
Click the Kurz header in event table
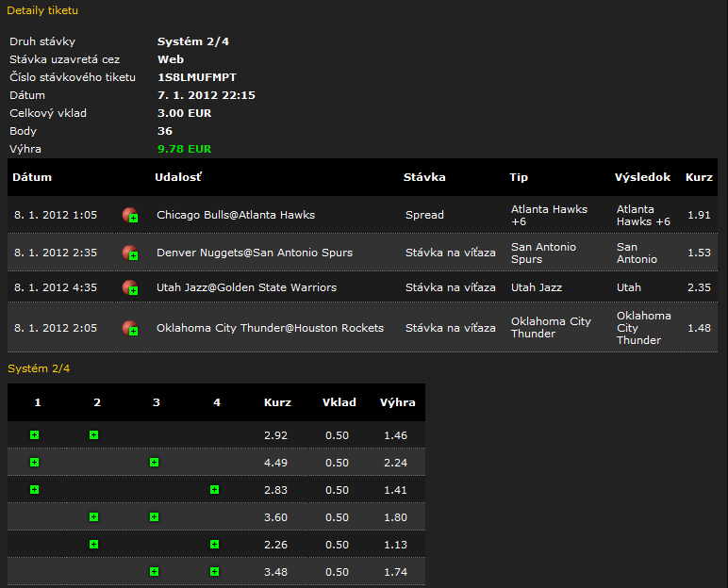pos(699,177)
